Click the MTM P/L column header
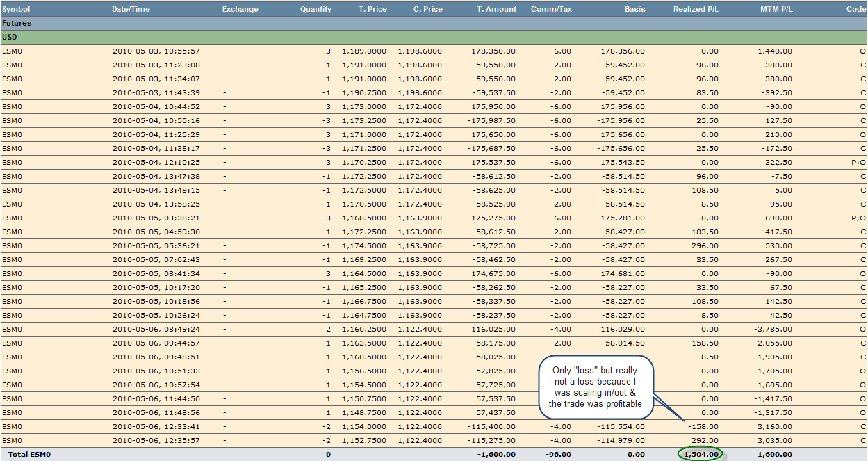868x461 pixels. 776,9
